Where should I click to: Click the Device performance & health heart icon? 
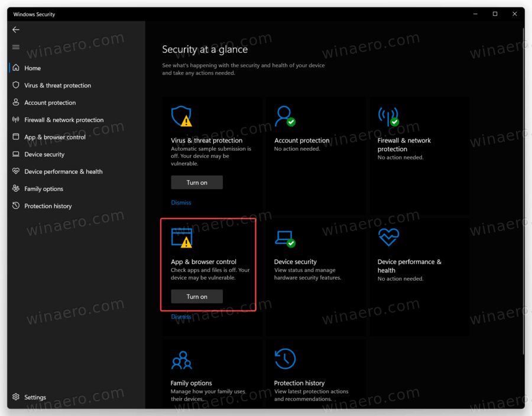[x=388, y=237]
